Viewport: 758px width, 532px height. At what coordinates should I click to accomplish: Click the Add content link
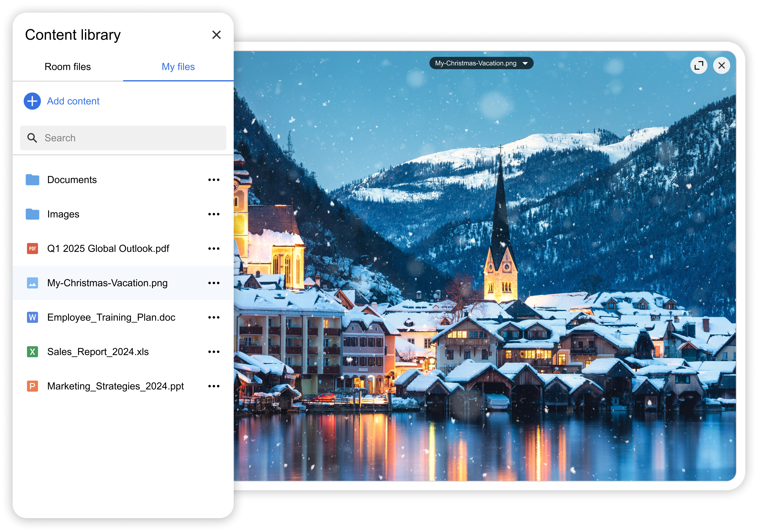[73, 101]
